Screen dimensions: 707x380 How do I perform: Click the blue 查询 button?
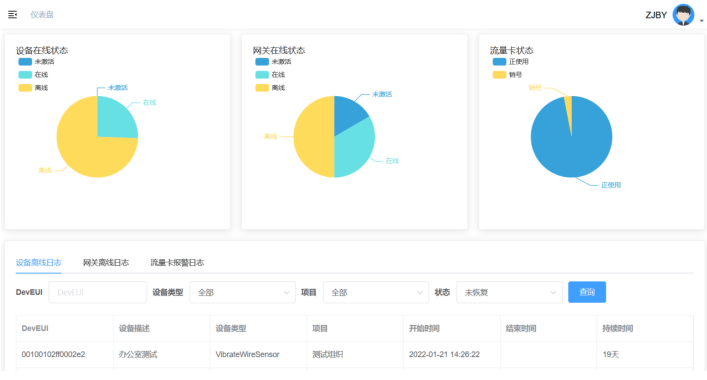click(x=587, y=292)
